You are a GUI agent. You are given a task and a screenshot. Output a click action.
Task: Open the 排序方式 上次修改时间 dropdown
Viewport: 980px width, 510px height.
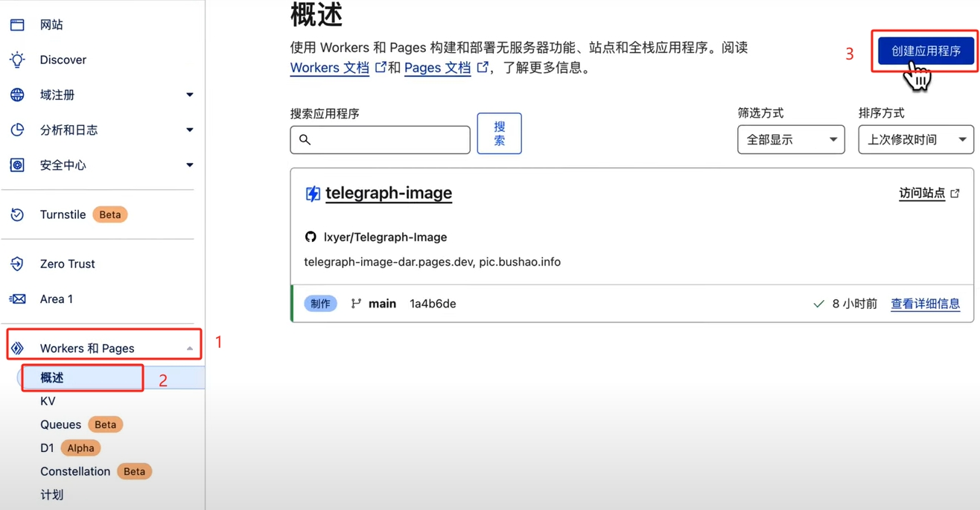click(916, 139)
